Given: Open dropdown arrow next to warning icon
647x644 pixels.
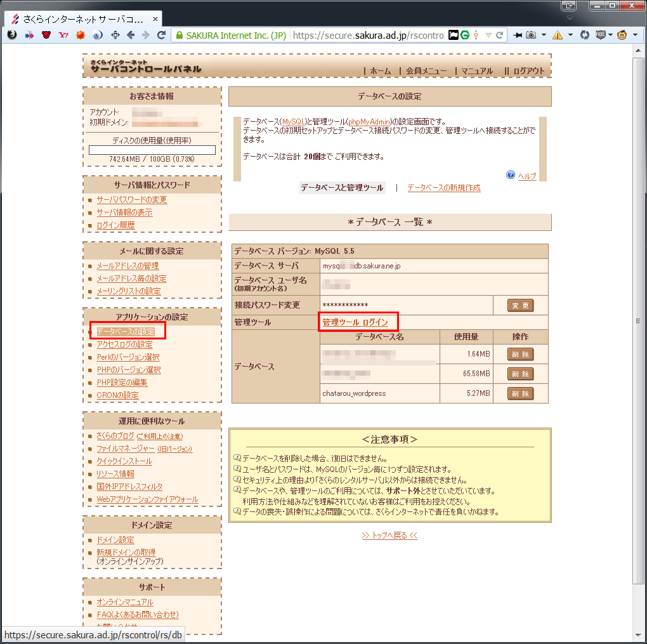Looking at the screenshot, I should pyautogui.click(x=570, y=35).
